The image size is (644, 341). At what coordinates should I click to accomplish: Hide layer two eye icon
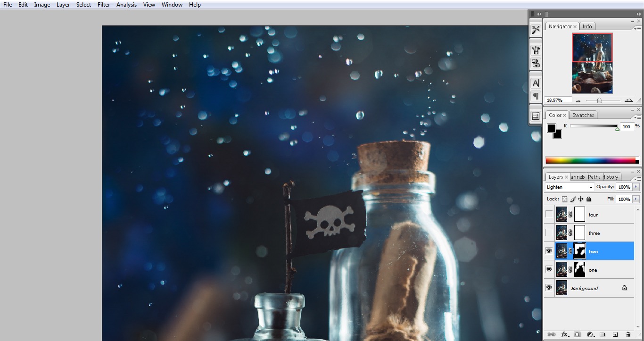click(x=549, y=251)
